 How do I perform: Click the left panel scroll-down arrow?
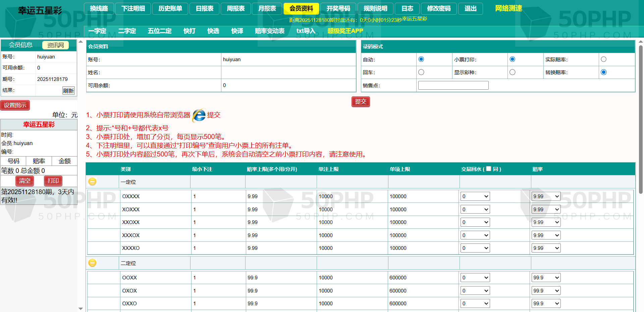click(80, 308)
